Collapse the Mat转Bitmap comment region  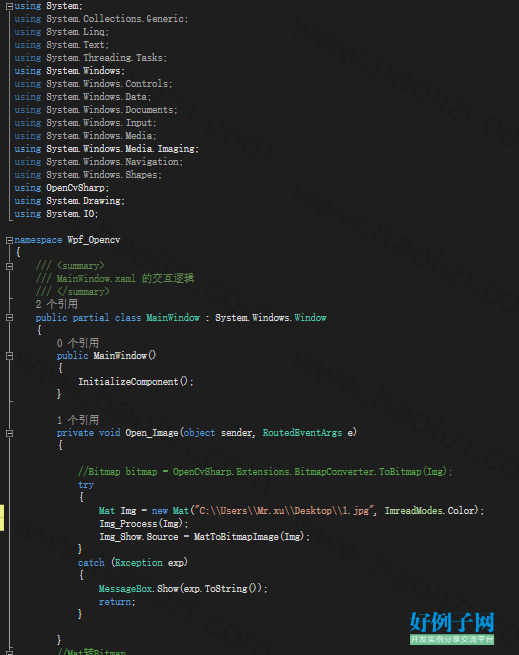click(9, 652)
